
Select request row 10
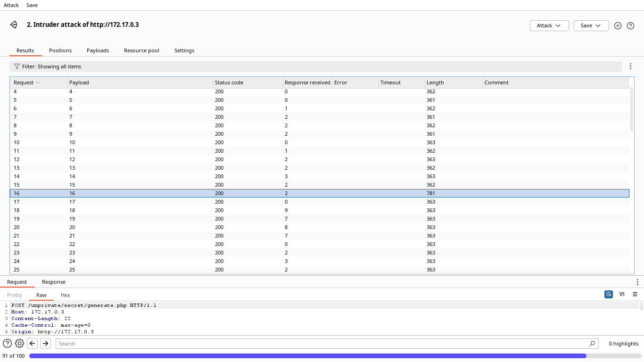(320, 142)
